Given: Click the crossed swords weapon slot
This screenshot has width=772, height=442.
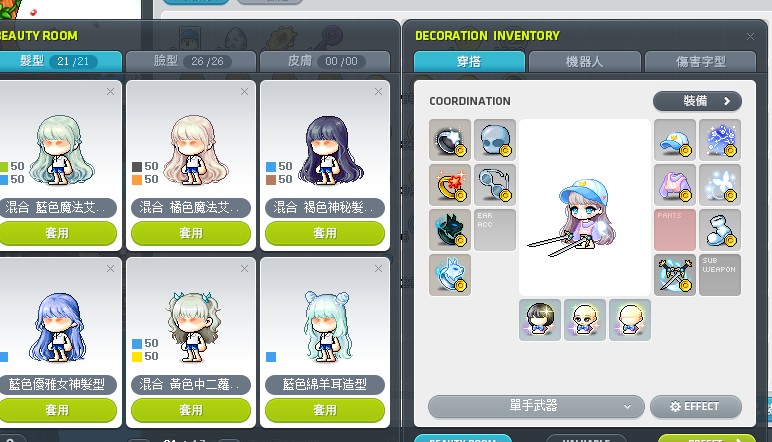Looking at the screenshot, I should (675, 275).
